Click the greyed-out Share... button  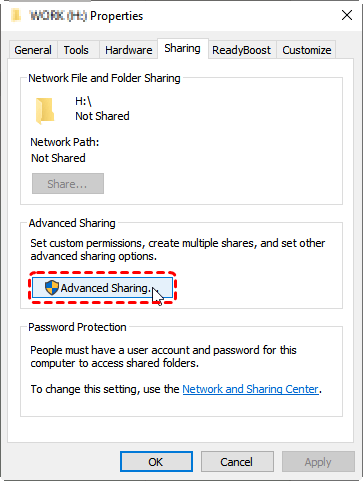point(68,184)
